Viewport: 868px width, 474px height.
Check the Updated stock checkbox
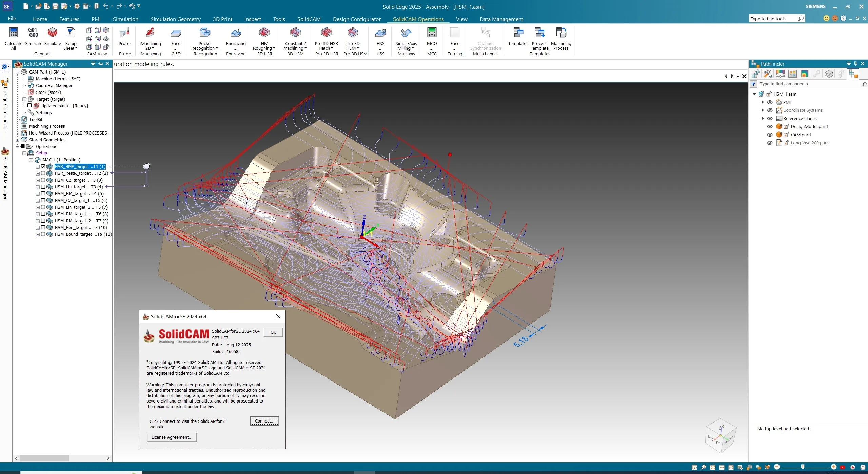(29, 105)
